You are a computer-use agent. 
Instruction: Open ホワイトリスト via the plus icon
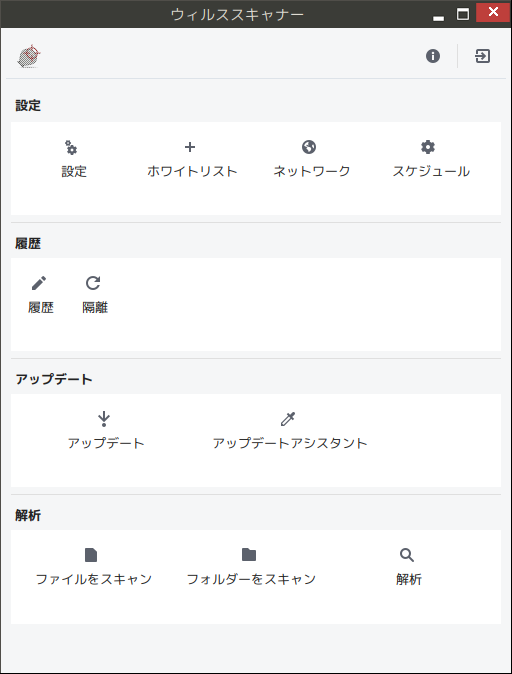coord(190,147)
